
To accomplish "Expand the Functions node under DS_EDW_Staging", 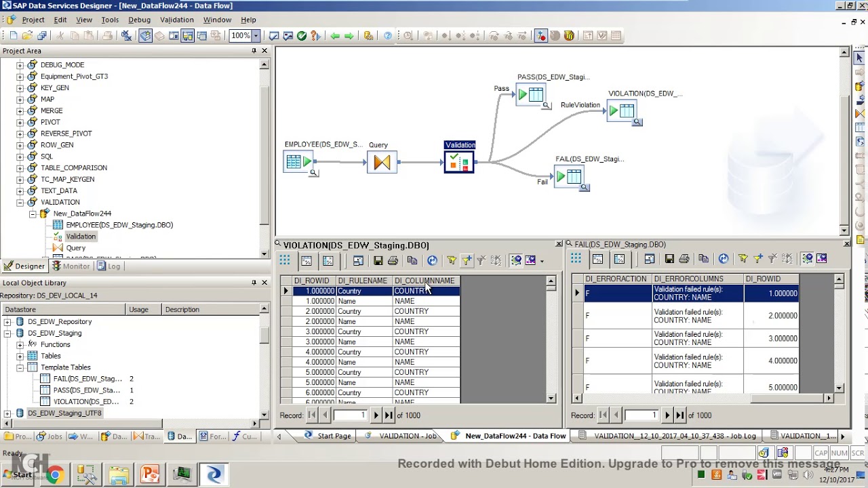I will 20,345.
